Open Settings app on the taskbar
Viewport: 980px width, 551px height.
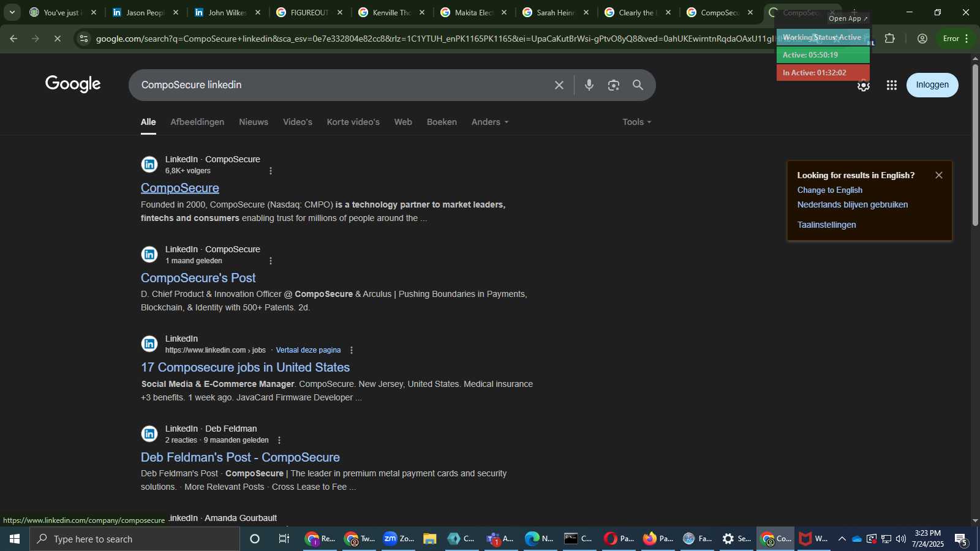(x=736, y=539)
